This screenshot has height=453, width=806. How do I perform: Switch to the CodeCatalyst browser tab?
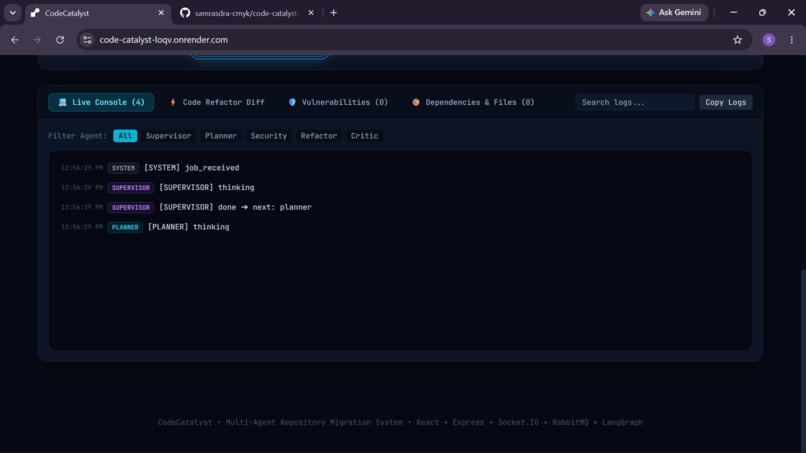[98, 13]
